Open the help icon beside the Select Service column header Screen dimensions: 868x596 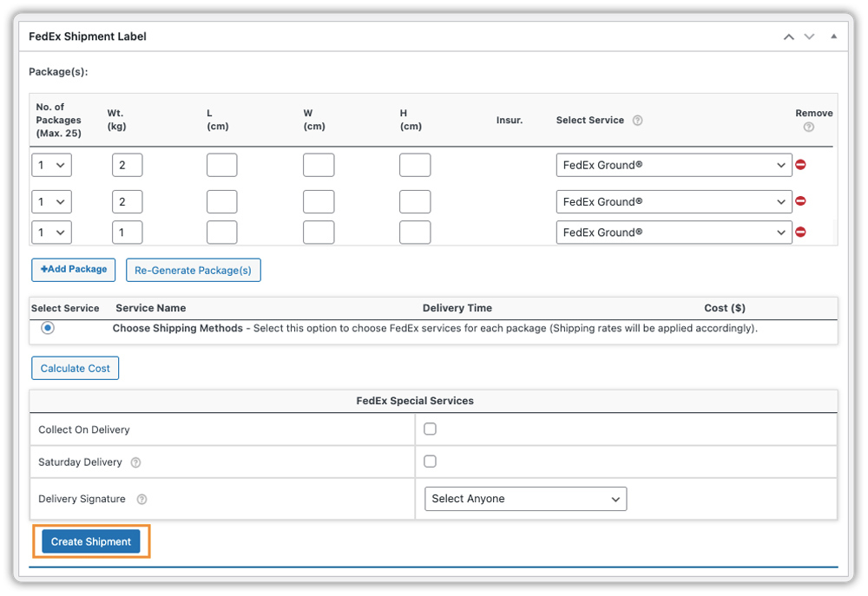tap(638, 120)
